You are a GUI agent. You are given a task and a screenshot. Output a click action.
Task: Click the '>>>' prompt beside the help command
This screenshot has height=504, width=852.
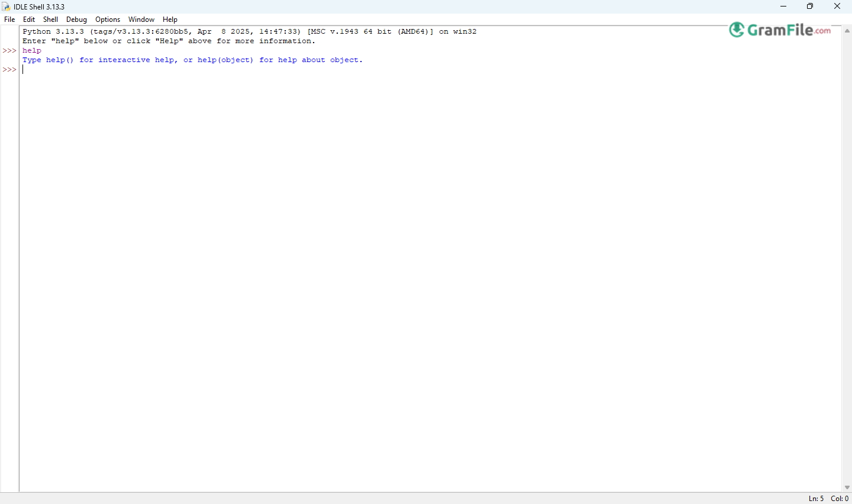point(9,50)
